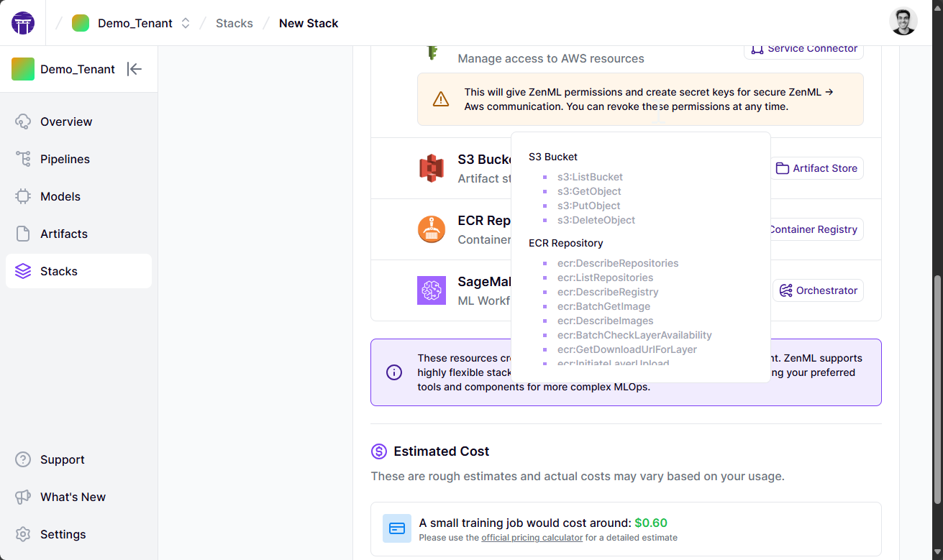The width and height of the screenshot is (943, 560).
Task: Click the Amazon S3 bucket icon
Action: 431,167
